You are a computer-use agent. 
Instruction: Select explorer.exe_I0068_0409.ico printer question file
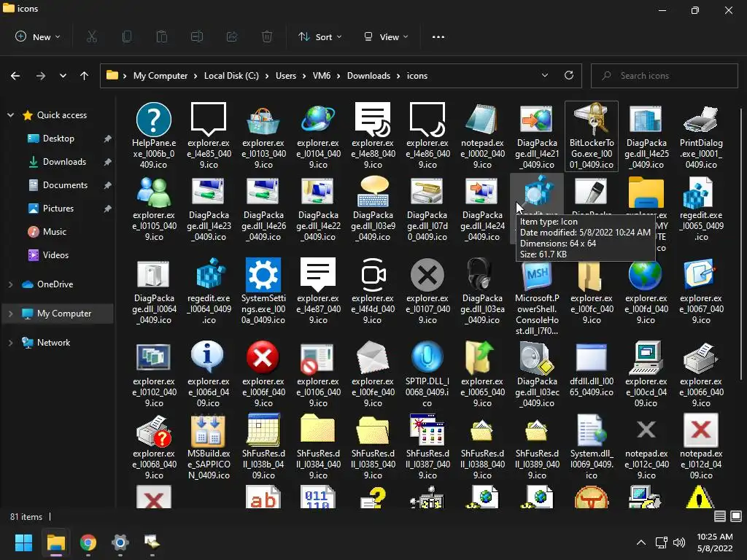click(x=153, y=447)
